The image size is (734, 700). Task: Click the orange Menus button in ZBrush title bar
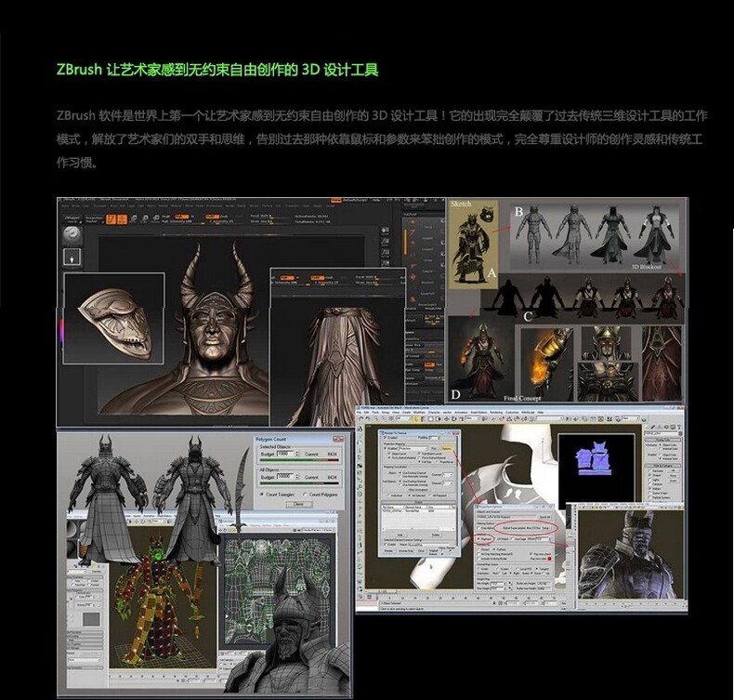pyautogui.click(x=336, y=201)
